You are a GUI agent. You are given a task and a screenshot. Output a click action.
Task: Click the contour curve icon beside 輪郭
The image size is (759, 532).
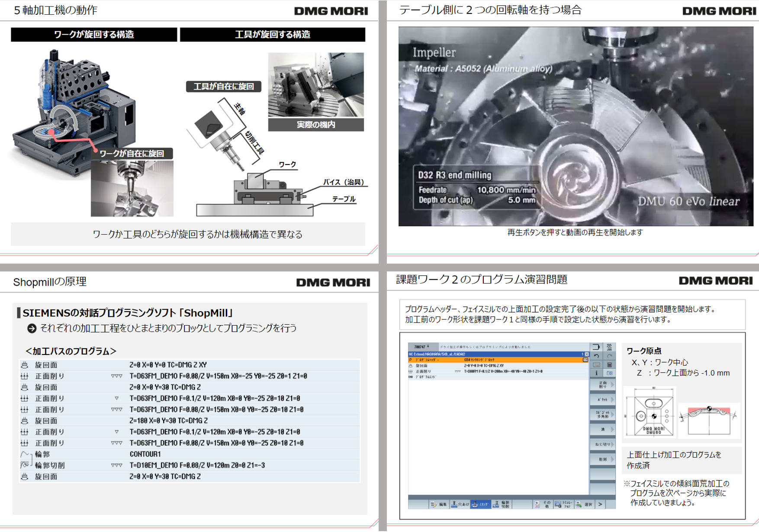point(25,454)
